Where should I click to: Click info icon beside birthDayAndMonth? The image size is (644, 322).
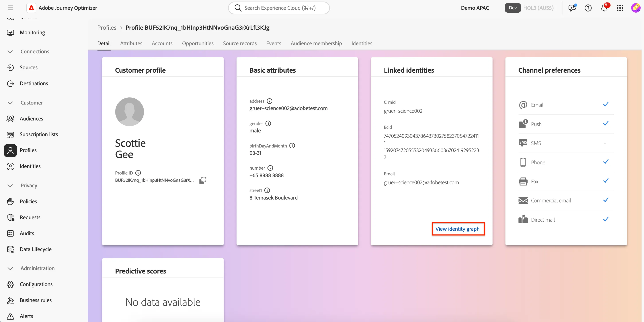click(292, 146)
